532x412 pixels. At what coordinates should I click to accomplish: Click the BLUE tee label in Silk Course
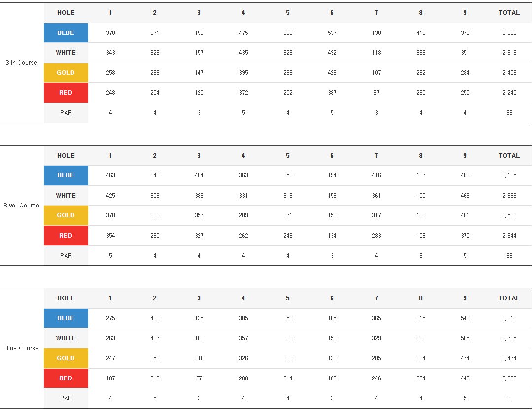66,33
